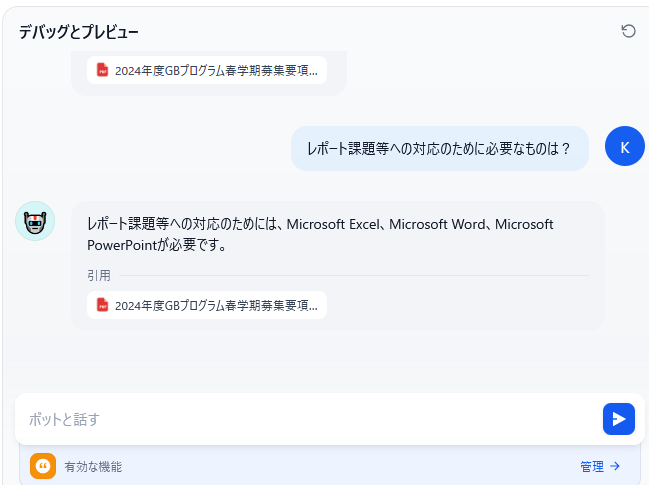
Task: Click the orange quote features icon
Action: point(43,466)
